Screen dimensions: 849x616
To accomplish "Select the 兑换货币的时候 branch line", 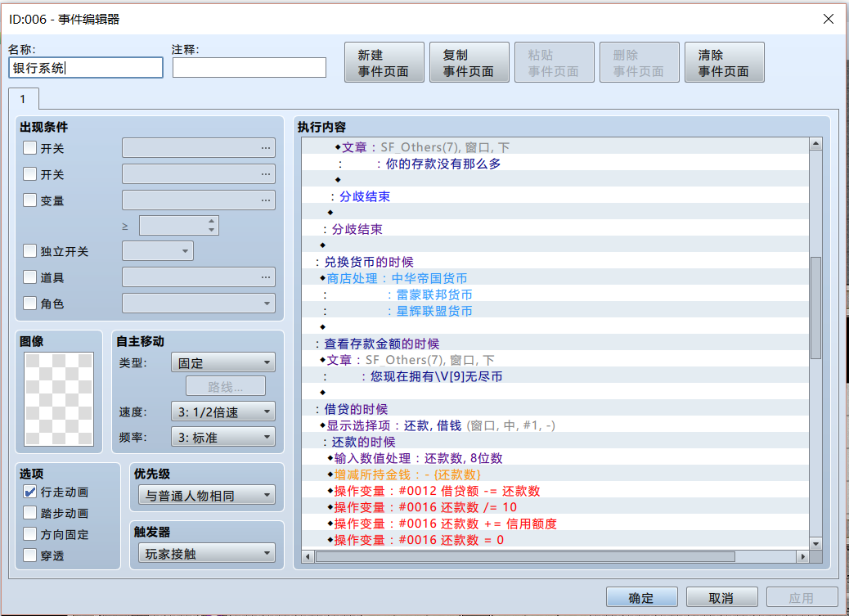I will click(555, 262).
